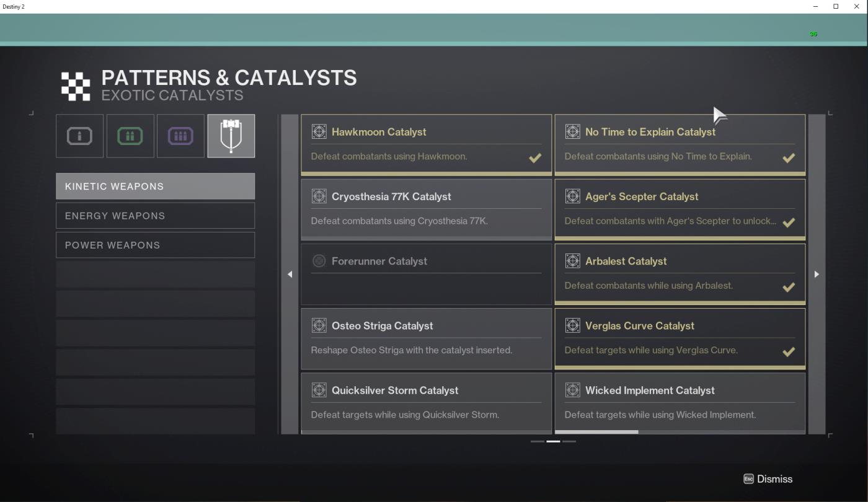Click the third page indicator dash
This screenshot has width=868, height=502.
click(569, 441)
